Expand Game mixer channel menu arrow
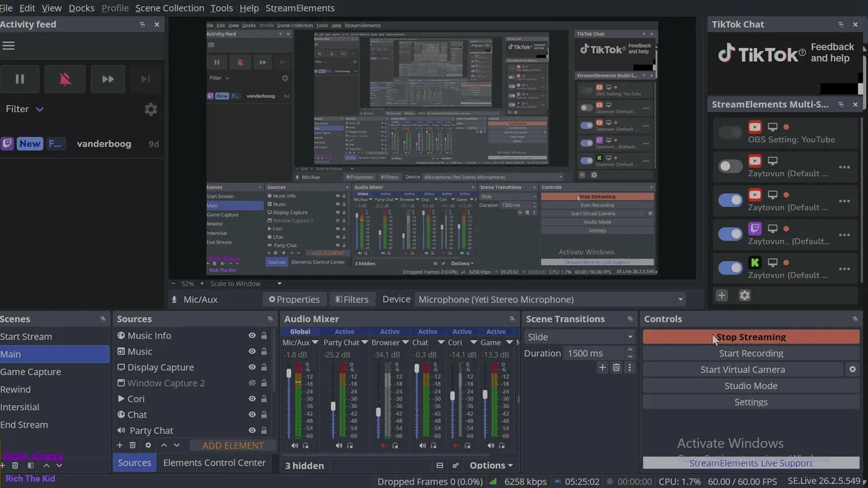 click(x=509, y=343)
